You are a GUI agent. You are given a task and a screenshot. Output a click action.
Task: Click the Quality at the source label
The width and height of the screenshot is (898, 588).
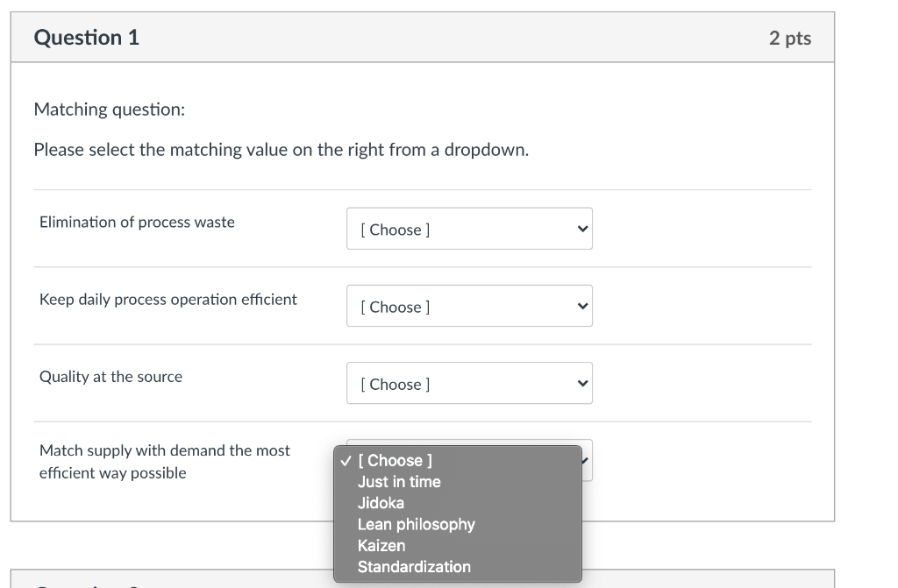pos(110,377)
